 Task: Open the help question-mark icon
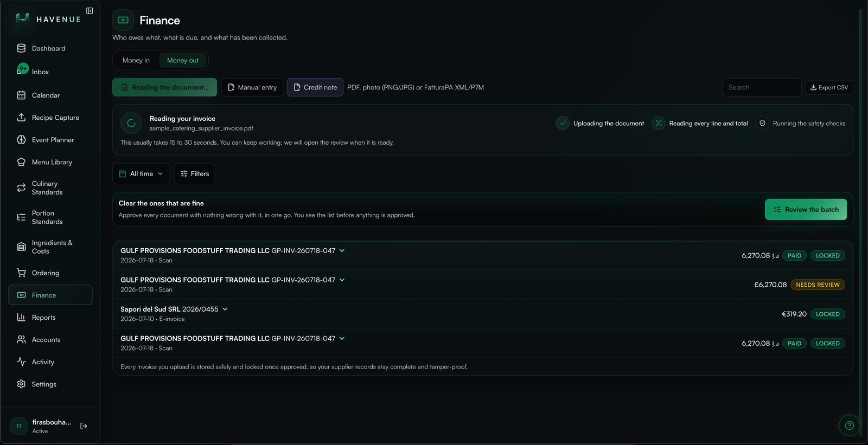coord(850,425)
